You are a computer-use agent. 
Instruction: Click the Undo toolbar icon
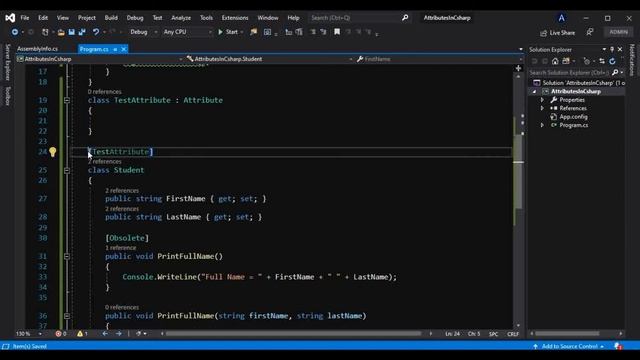coord(96,32)
